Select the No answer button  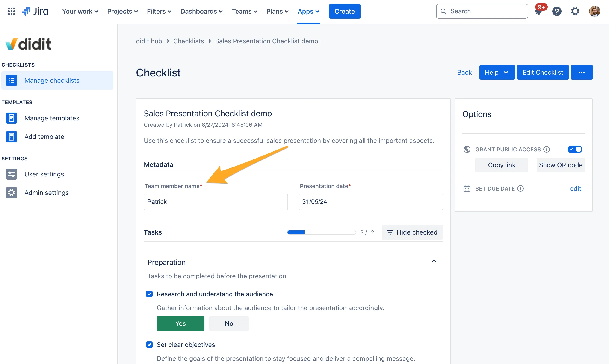point(229,323)
